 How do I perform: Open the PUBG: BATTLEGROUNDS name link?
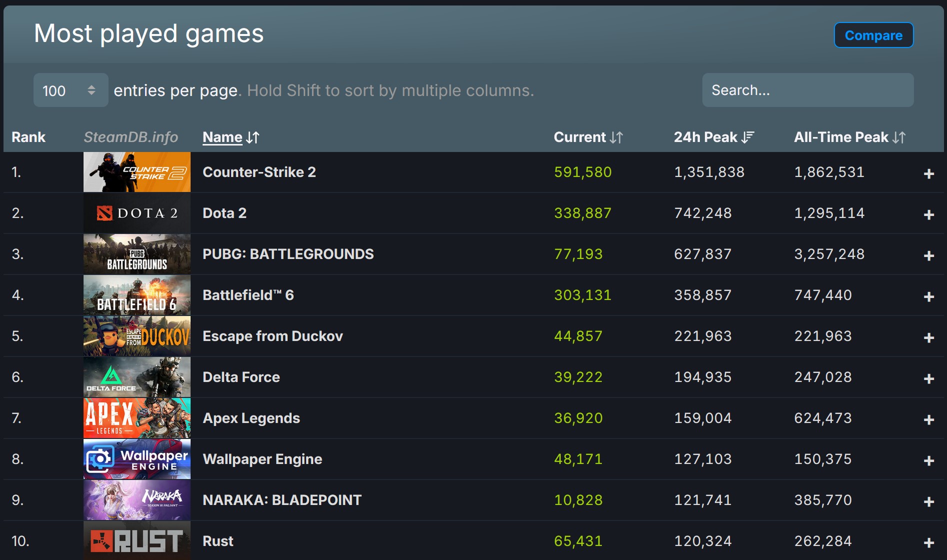pyautogui.click(x=288, y=254)
